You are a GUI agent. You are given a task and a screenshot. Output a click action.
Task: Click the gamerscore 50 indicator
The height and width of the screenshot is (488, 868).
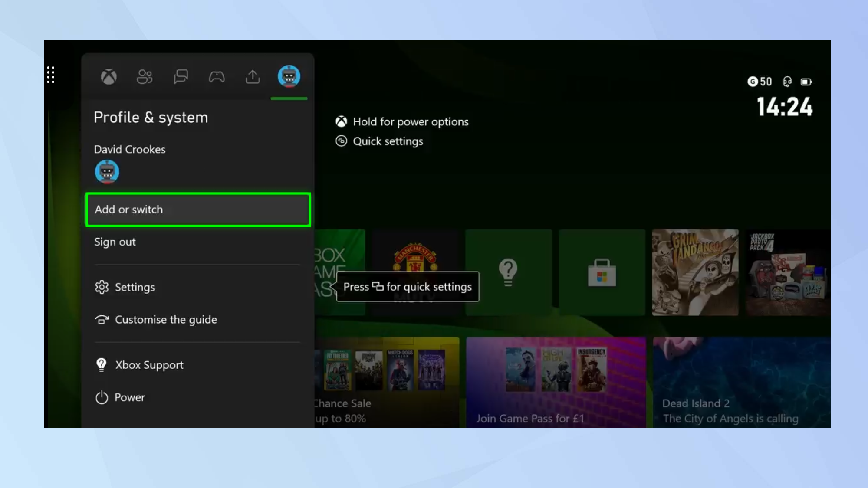point(759,81)
